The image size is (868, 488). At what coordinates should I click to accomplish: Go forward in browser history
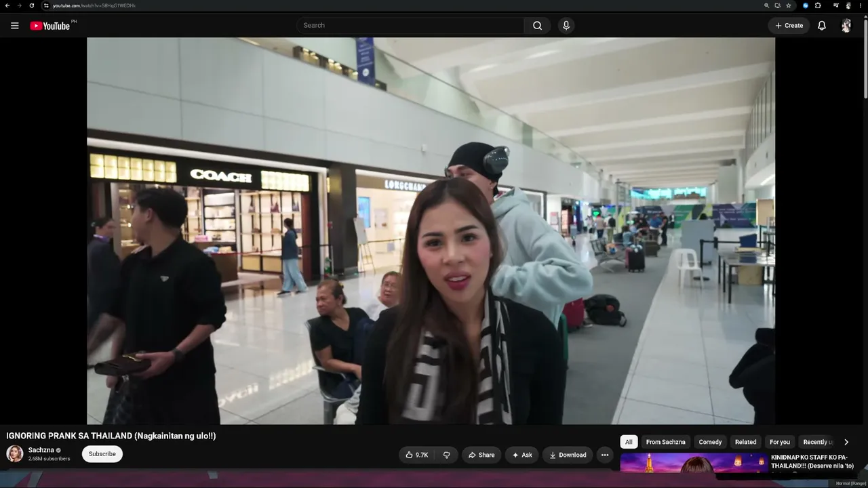pyautogui.click(x=19, y=5)
